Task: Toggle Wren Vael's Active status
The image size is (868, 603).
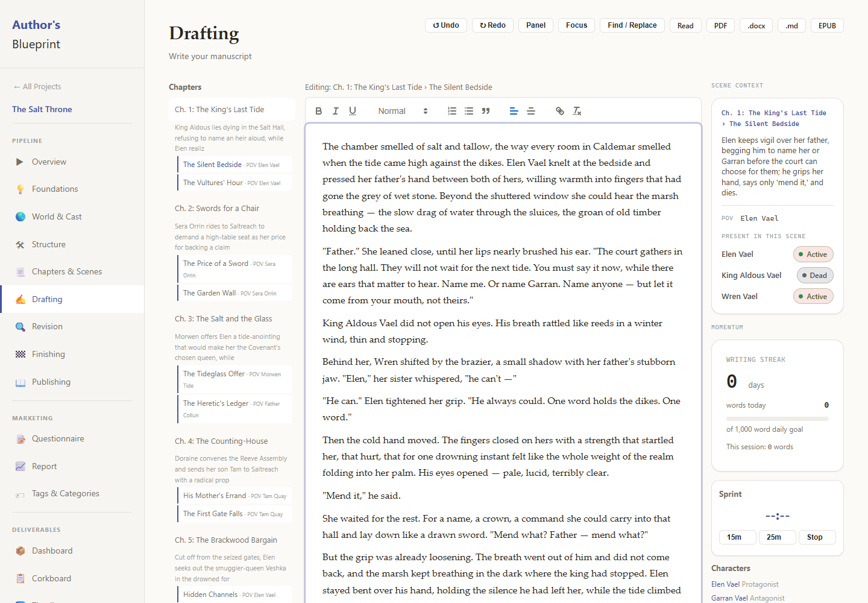Action: point(813,297)
